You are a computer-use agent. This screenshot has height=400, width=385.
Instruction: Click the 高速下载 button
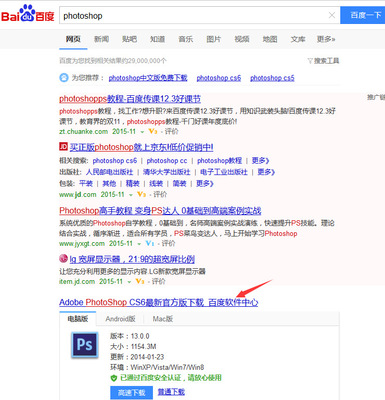131,393
